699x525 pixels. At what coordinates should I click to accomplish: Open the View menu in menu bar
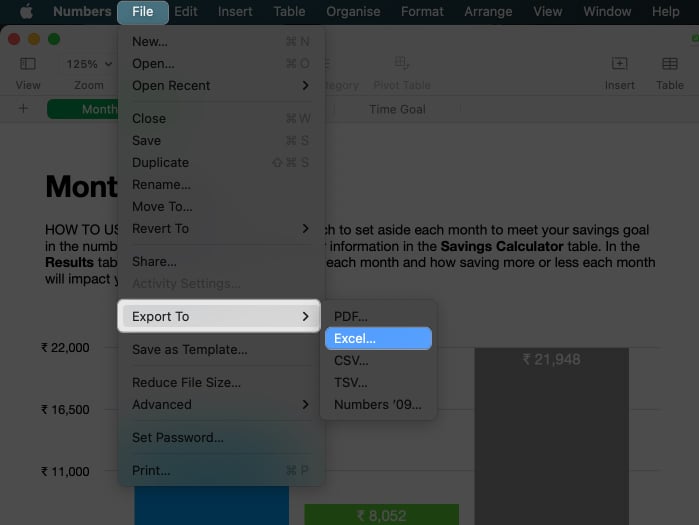(x=547, y=12)
